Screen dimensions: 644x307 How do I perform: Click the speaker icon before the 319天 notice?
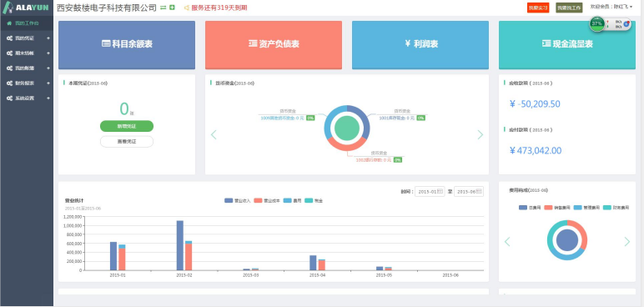(187, 8)
